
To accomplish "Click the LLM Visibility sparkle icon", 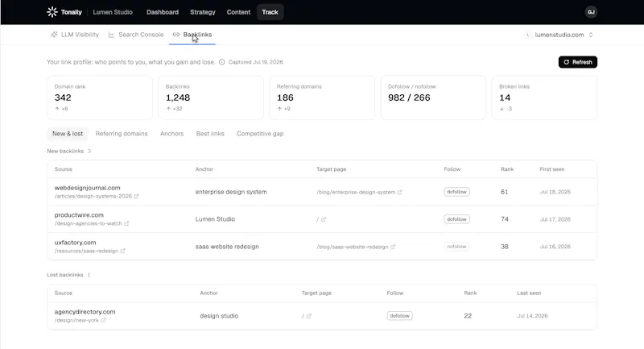I will (54, 35).
